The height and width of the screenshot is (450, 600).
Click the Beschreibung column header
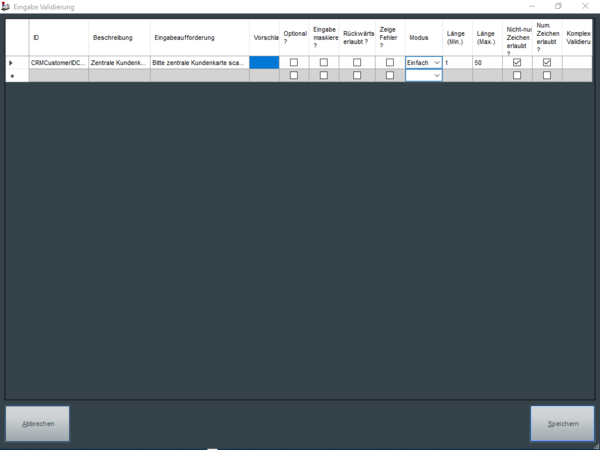pyautogui.click(x=119, y=37)
